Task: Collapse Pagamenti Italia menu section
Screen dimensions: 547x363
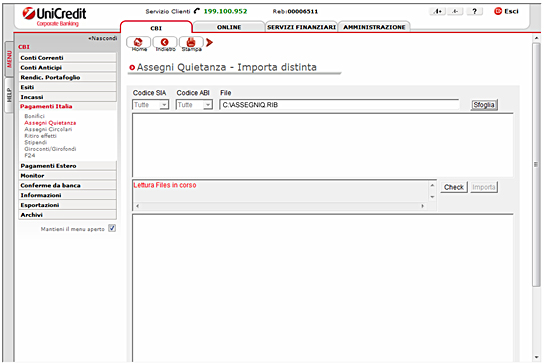Action: click(67, 106)
